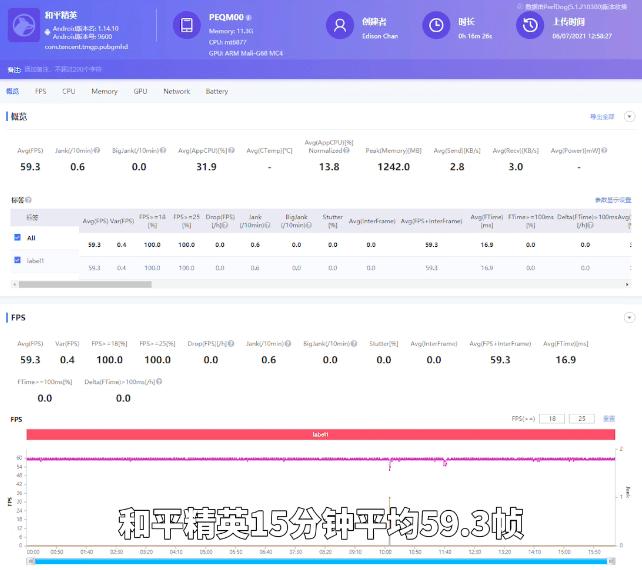This screenshot has height=570, width=642.
Task: Click the Stutter [%] column header
Action: (x=332, y=221)
